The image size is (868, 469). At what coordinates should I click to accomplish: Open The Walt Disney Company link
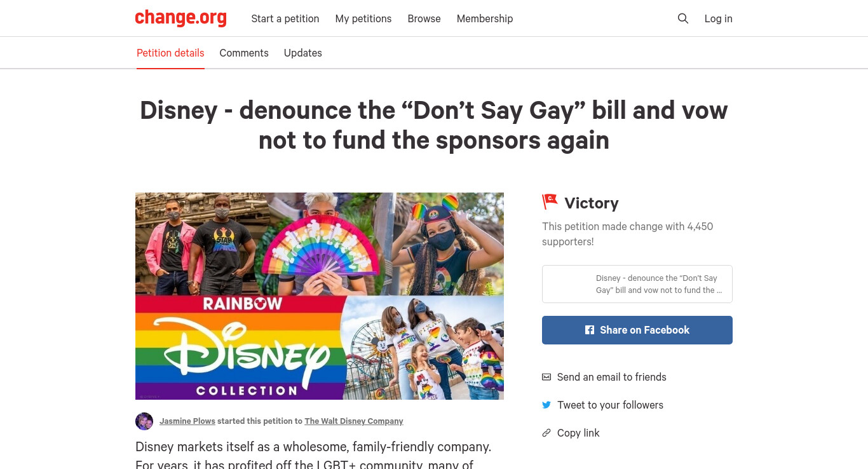point(354,421)
